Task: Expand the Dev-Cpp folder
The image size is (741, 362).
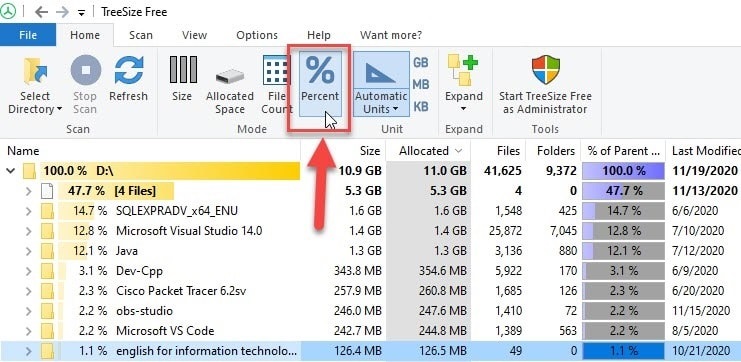Action: [x=28, y=271]
